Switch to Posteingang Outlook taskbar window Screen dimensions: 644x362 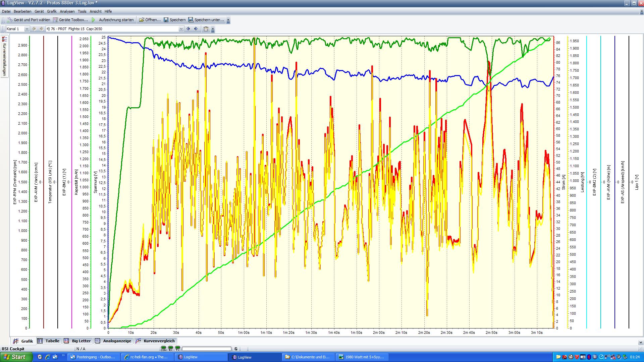93,357
